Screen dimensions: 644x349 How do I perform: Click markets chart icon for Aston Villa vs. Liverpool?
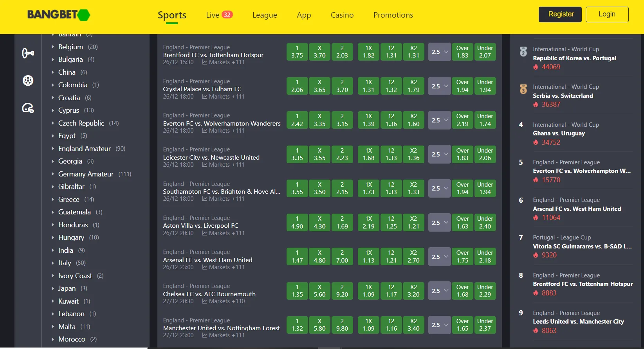tap(204, 233)
